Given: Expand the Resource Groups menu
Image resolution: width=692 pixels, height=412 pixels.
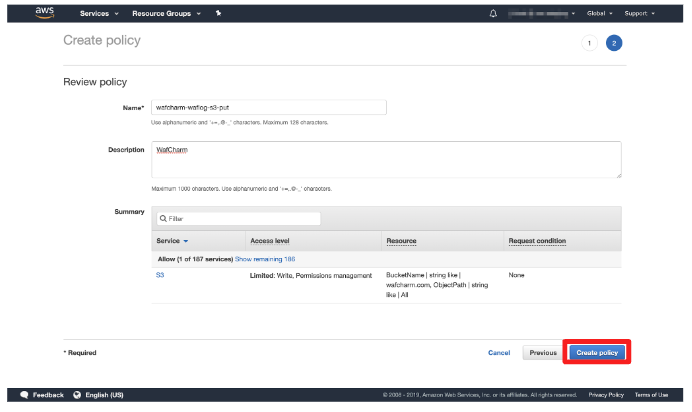Looking at the screenshot, I should tap(166, 14).
